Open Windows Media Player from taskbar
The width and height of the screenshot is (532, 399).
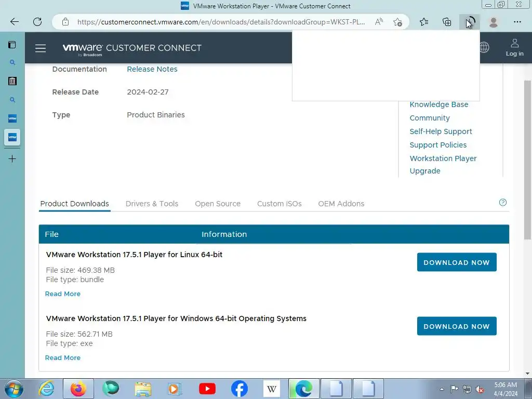pos(175,389)
